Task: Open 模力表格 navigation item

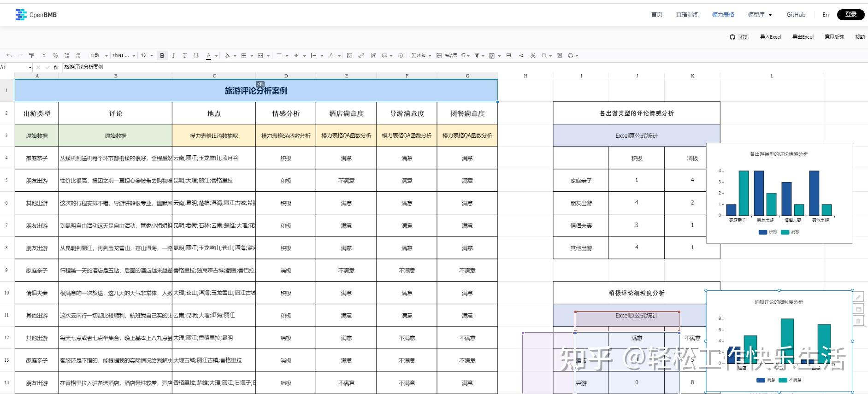Action: tap(723, 15)
